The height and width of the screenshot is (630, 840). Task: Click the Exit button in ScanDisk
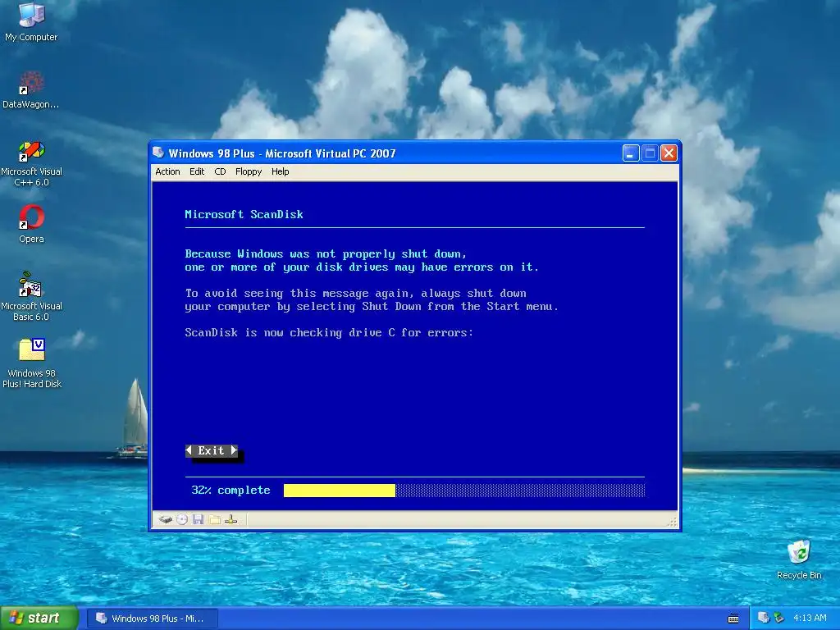[x=212, y=450]
